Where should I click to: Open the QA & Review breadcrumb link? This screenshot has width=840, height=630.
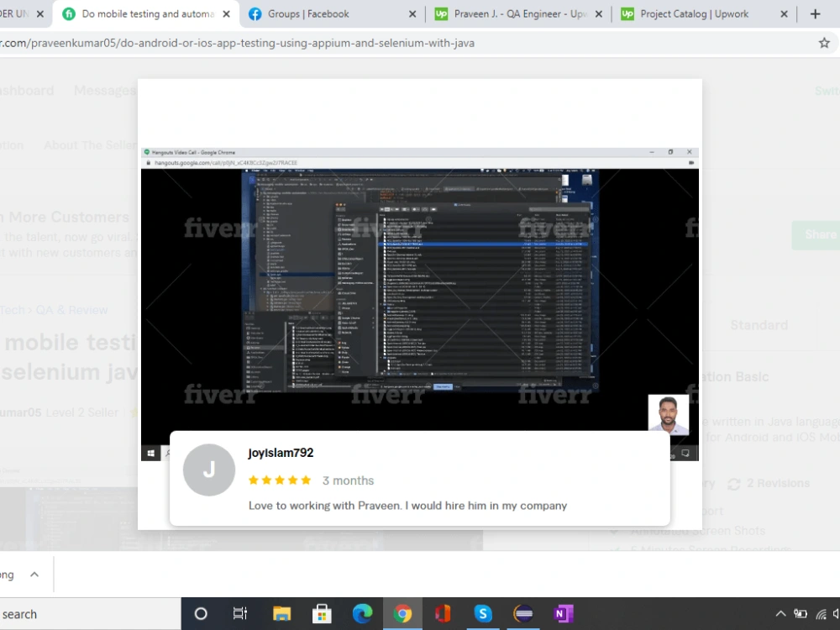click(x=71, y=310)
